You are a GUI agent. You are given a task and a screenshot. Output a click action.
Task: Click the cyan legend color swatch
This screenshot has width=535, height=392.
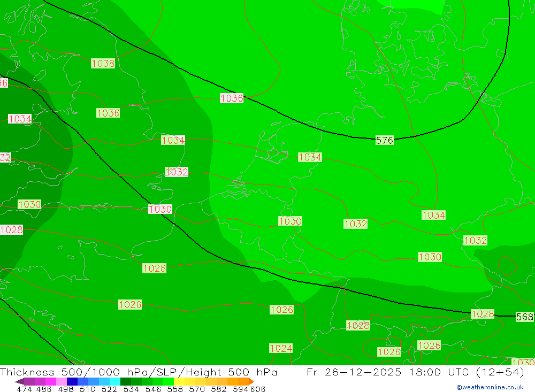click(115, 381)
